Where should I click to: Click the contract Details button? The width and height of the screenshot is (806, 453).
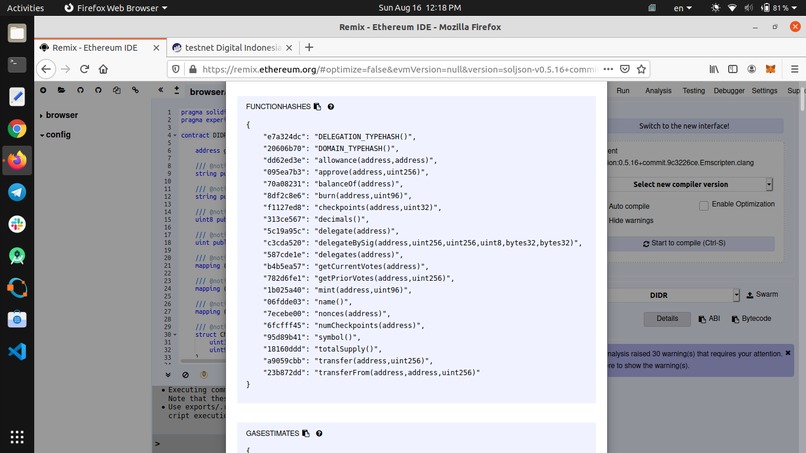point(667,319)
